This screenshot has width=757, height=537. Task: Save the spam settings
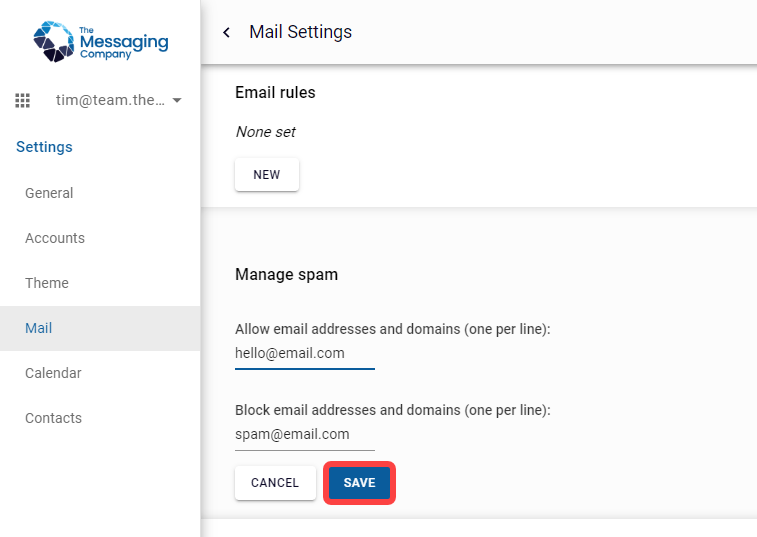pyautogui.click(x=359, y=482)
